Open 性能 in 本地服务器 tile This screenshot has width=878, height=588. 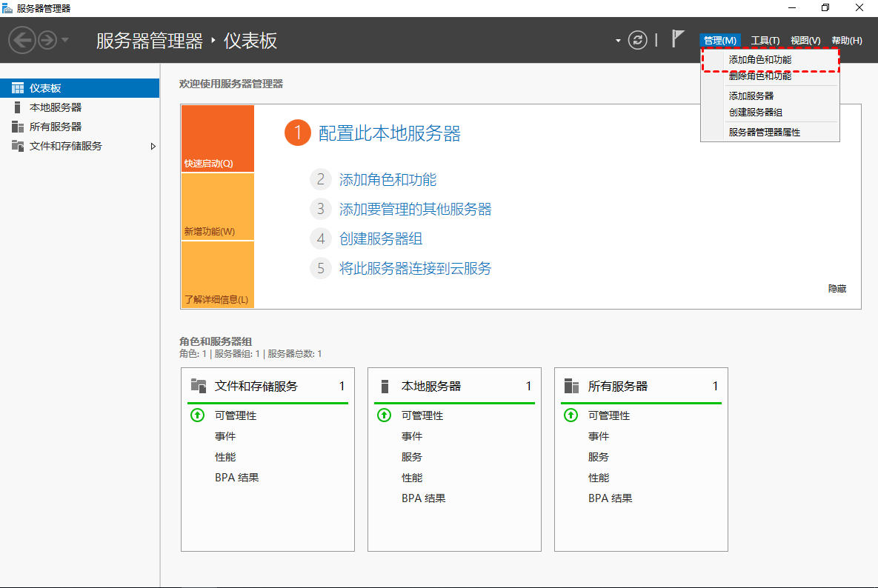[411, 478]
